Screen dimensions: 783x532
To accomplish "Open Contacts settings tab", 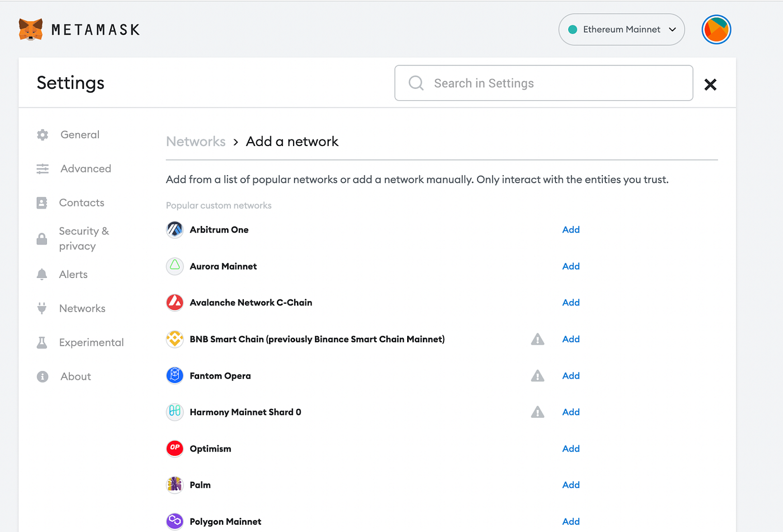I will coord(82,203).
